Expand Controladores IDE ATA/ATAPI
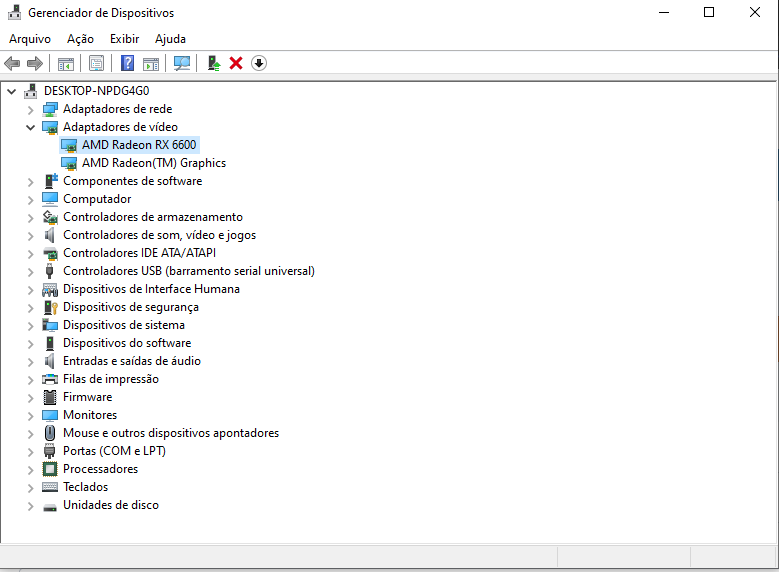This screenshot has width=779, height=572. tap(31, 253)
